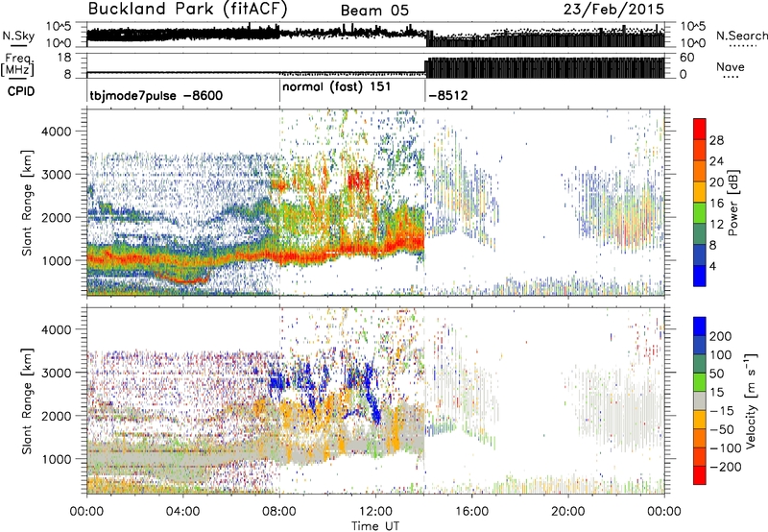The height and width of the screenshot is (532, 768).
Task: Click the "04:00" time tick label
Action: tap(182, 512)
